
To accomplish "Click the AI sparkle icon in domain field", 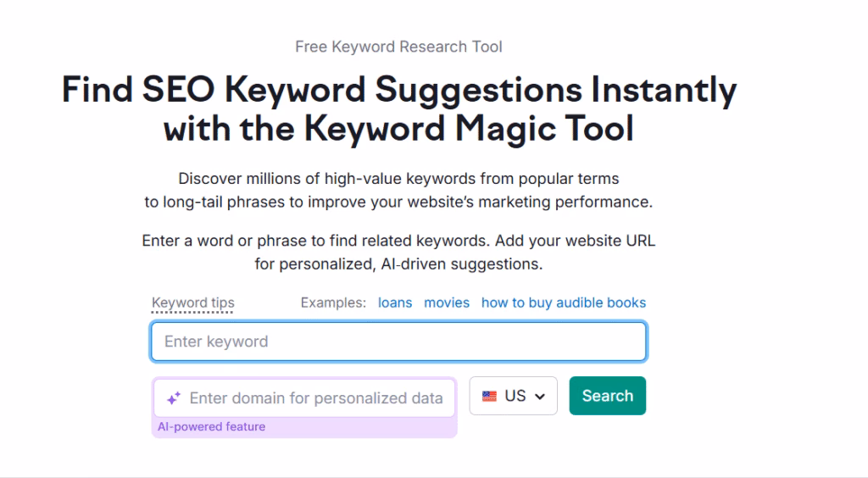I will point(174,398).
